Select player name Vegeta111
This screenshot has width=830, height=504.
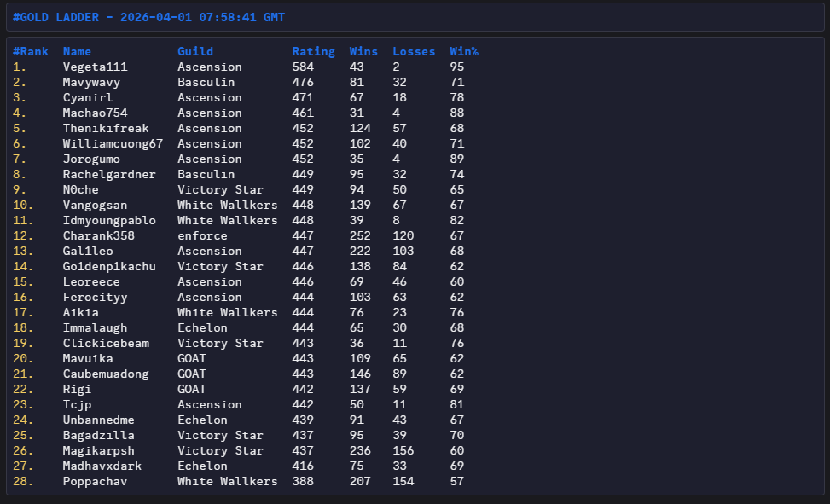(x=95, y=67)
